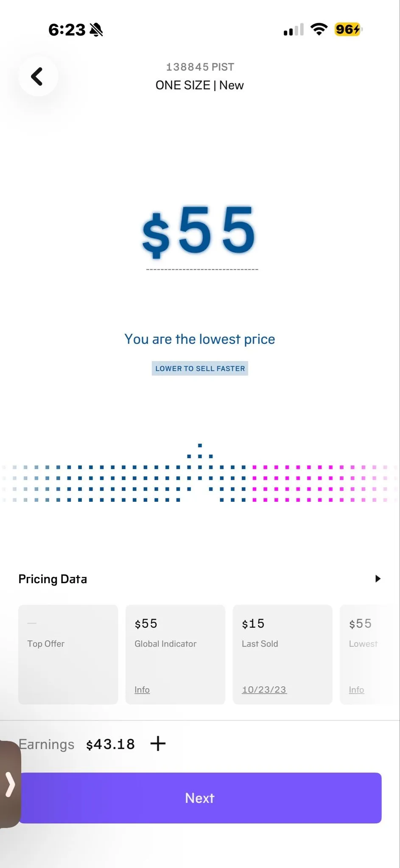This screenshot has height=868, width=400.
Task: Tap the plus icon beside Earnings
Action: [x=158, y=743]
